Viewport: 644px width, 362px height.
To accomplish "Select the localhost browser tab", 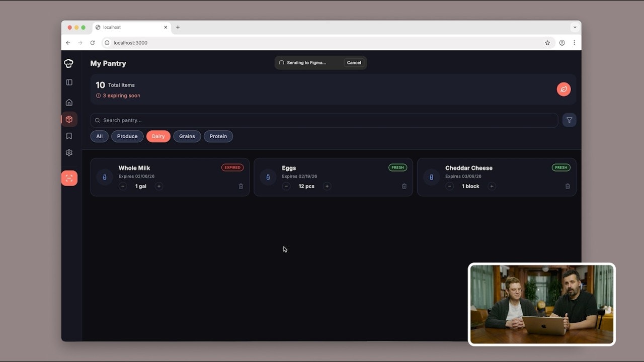I will [x=132, y=27].
